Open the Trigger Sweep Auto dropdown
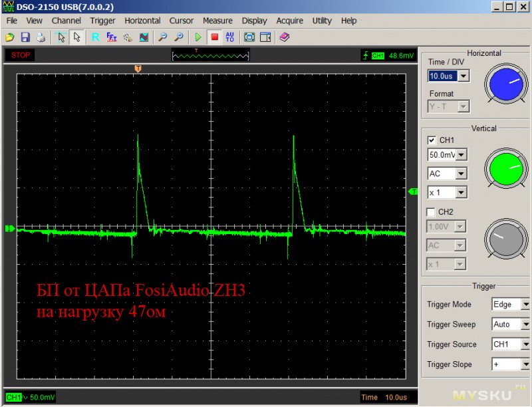This screenshot has width=532, height=407. [x=525, y=325]
